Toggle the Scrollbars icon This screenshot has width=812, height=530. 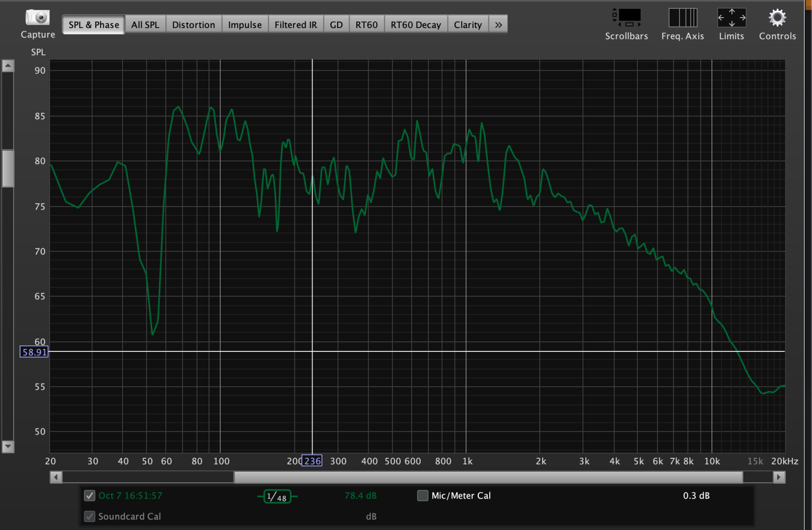tap(627, 18)
